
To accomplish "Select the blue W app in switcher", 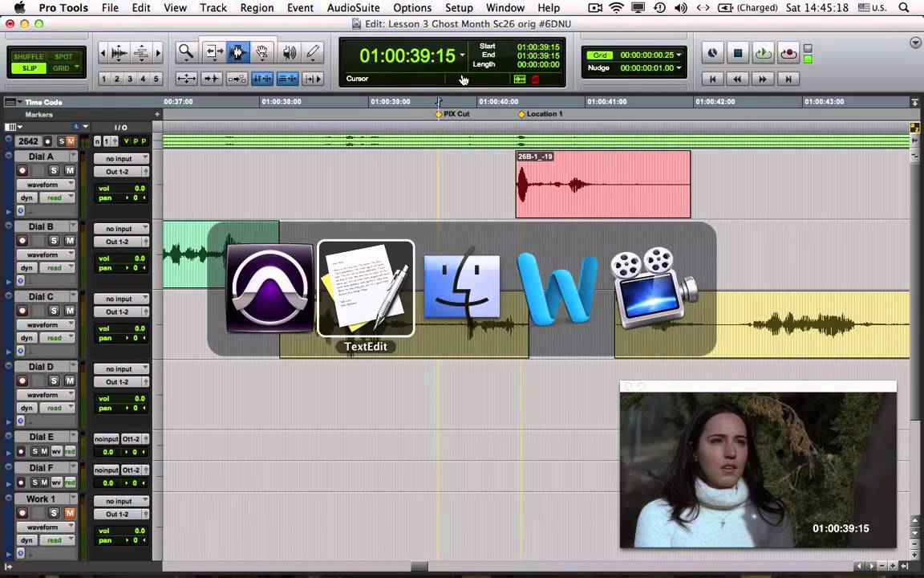I will (x=557, y=289).
